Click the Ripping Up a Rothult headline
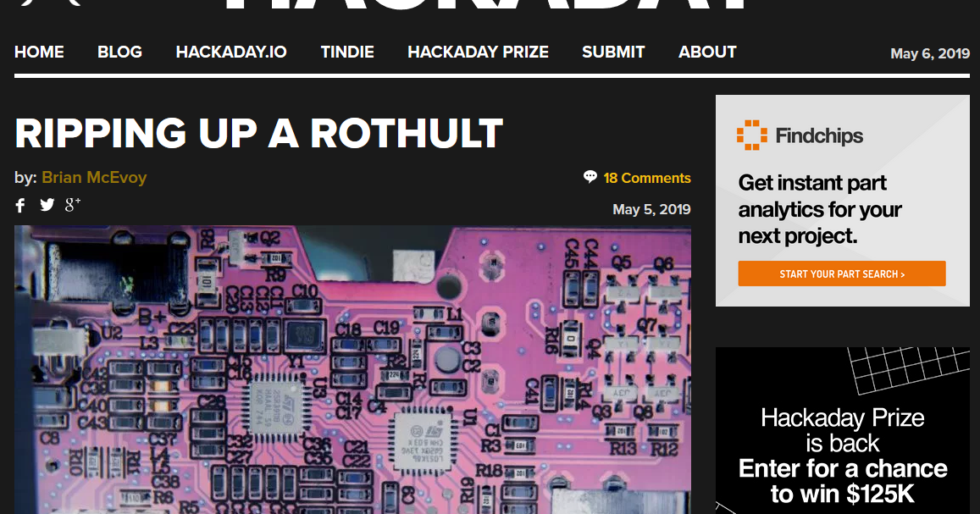 coord(258,133)
